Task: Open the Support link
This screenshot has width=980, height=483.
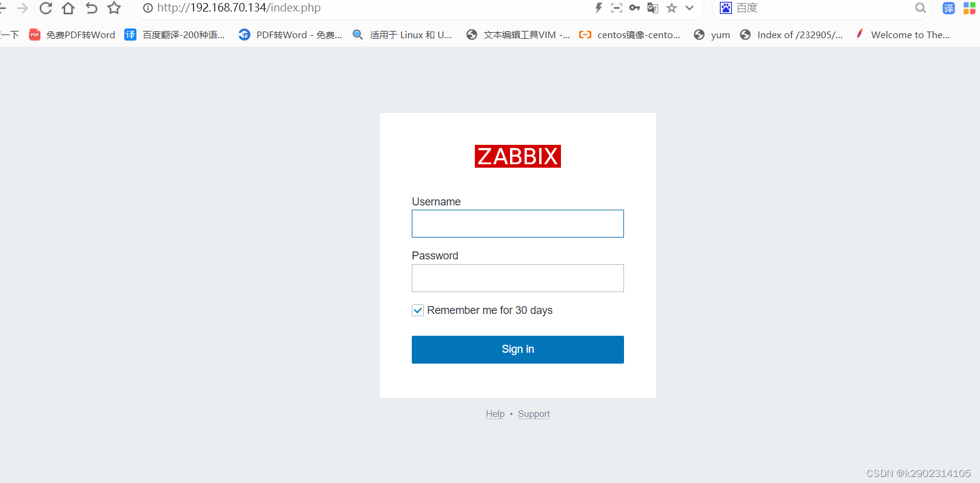Action: (534, 414)
